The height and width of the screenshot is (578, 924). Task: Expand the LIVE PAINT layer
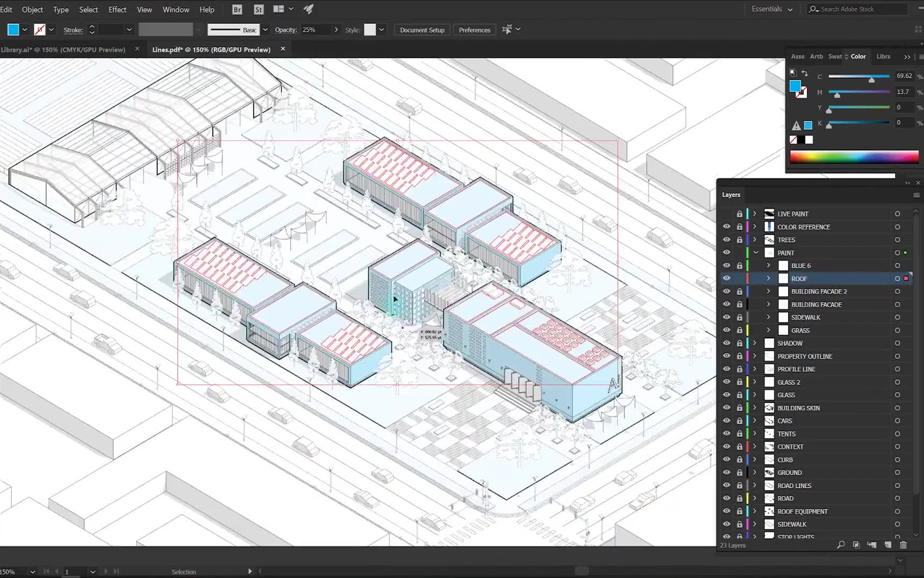pyautogui.click(x=755, y=214)
